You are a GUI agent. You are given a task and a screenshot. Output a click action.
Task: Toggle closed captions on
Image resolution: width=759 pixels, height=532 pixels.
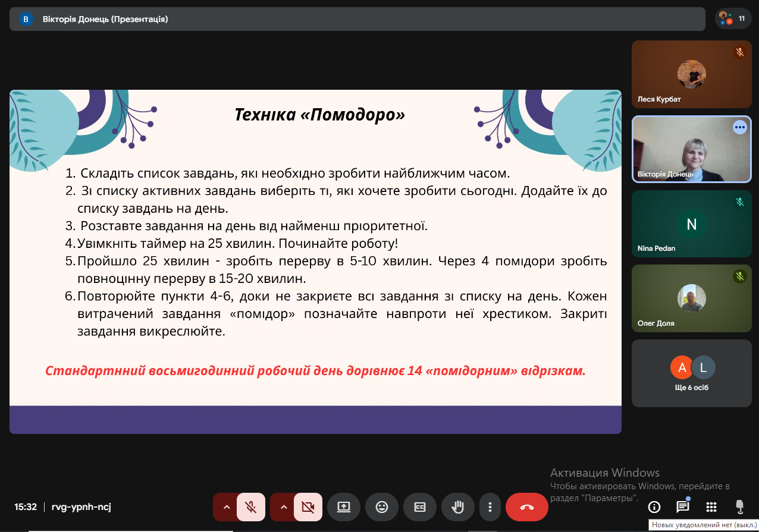(x=420, y=507)
